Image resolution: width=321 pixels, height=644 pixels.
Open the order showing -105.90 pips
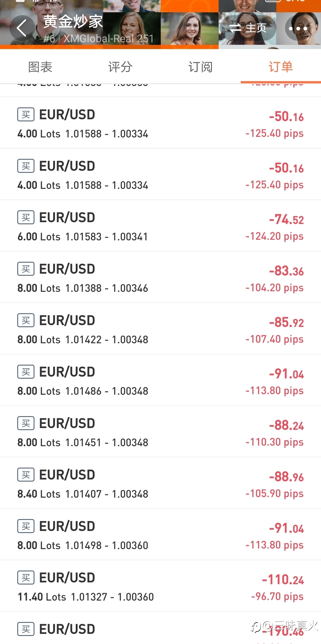point(160,483)
